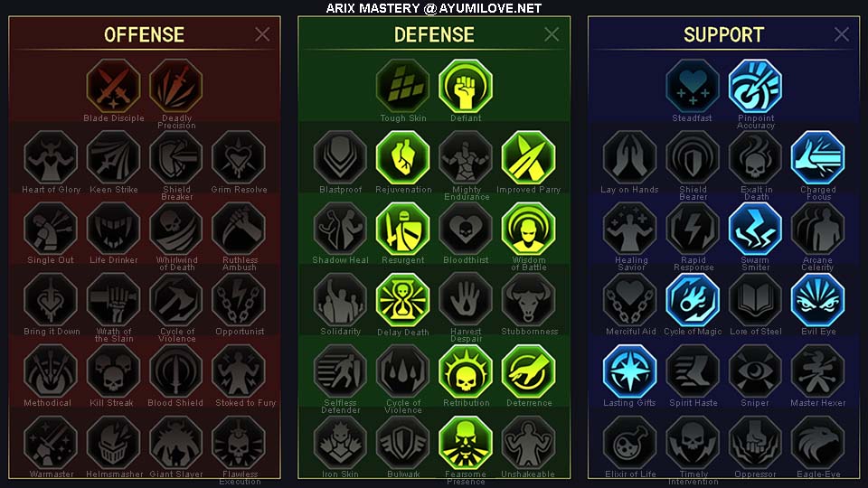Click the Defiant mastery icon
This screenshot has height=488, width=868.
coord(466,87)
